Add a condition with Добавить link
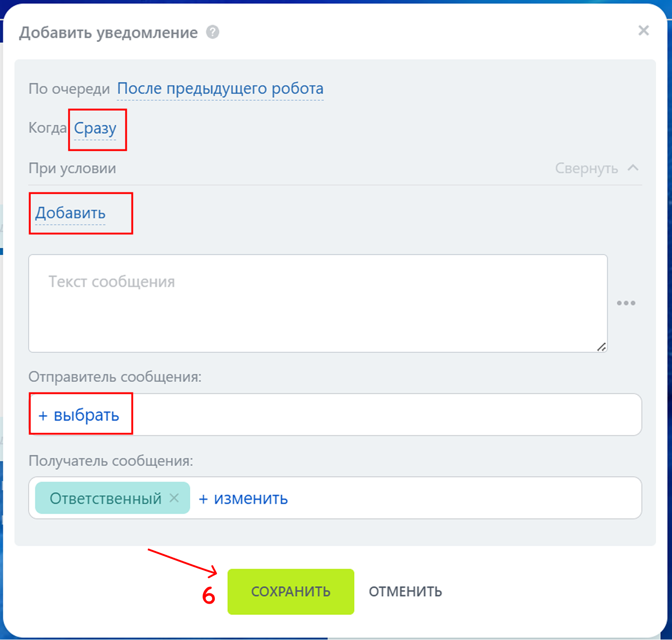The height and width of the screenshot is (640, 672). click(x=71, y=213)
